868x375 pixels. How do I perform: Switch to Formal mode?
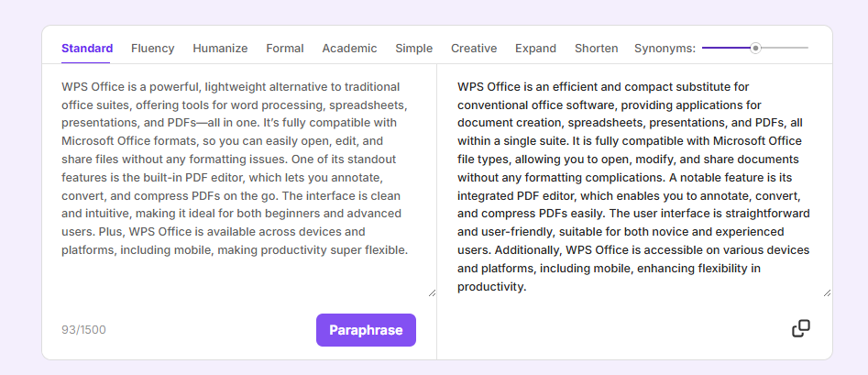pos(285,49)
